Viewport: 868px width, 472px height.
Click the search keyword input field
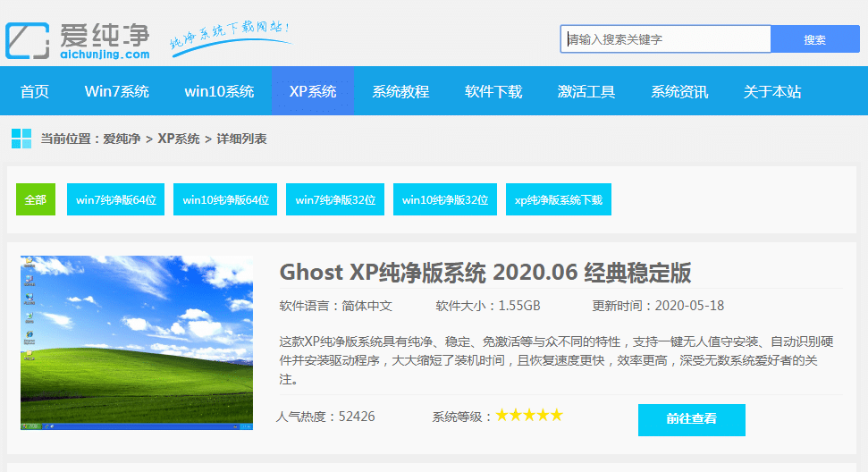point(666,39)
